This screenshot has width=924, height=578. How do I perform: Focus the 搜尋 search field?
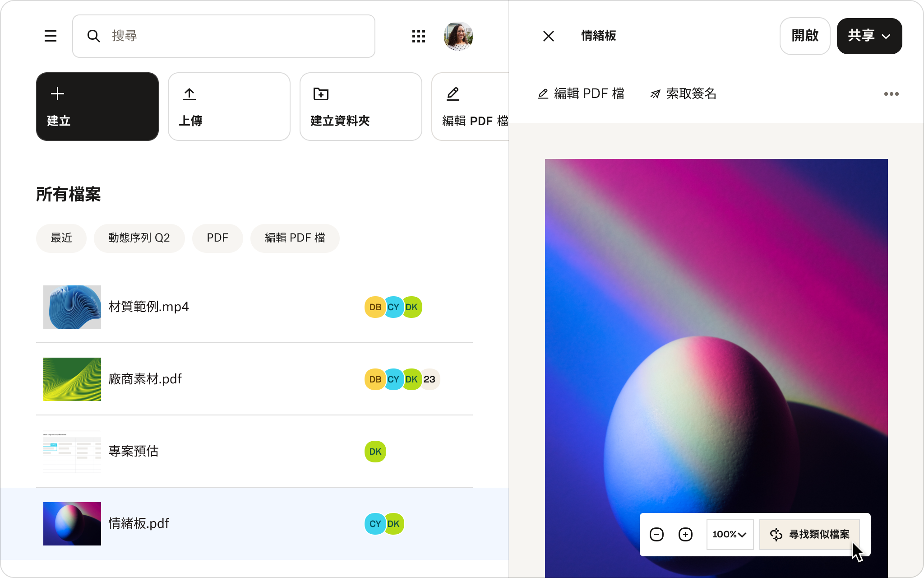point(224,36)
